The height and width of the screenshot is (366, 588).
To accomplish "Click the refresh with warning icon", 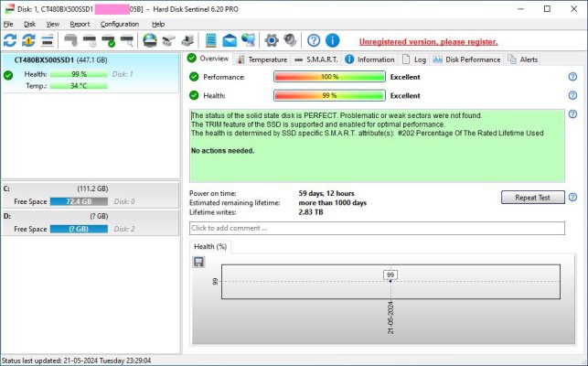I will click(x=28, y=40).
